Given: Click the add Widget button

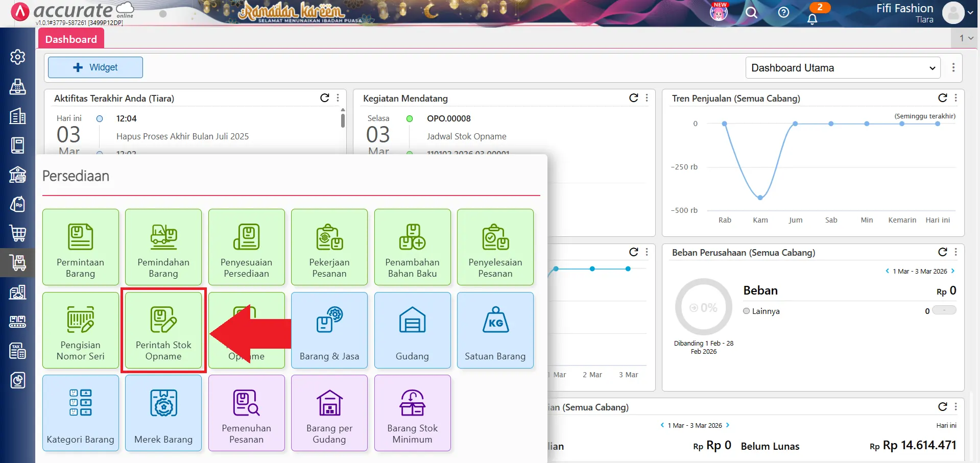Looking at the screenshot, I should click(x=95, y=67).
